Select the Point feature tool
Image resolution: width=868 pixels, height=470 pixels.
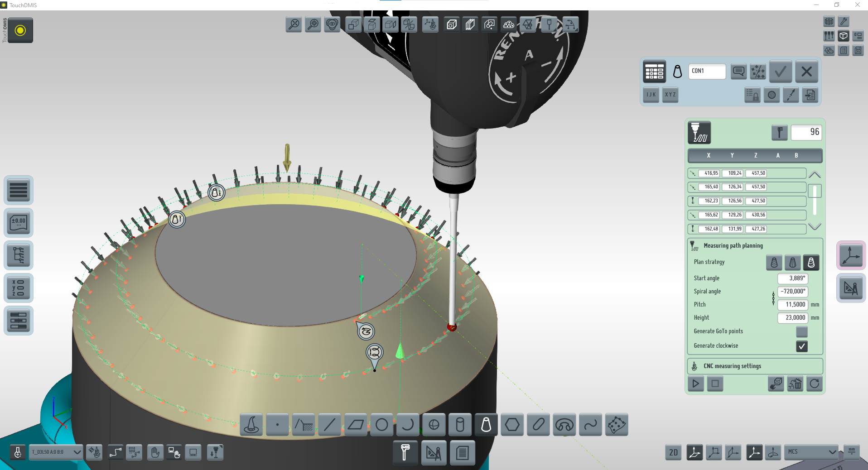tap(277, 425)
